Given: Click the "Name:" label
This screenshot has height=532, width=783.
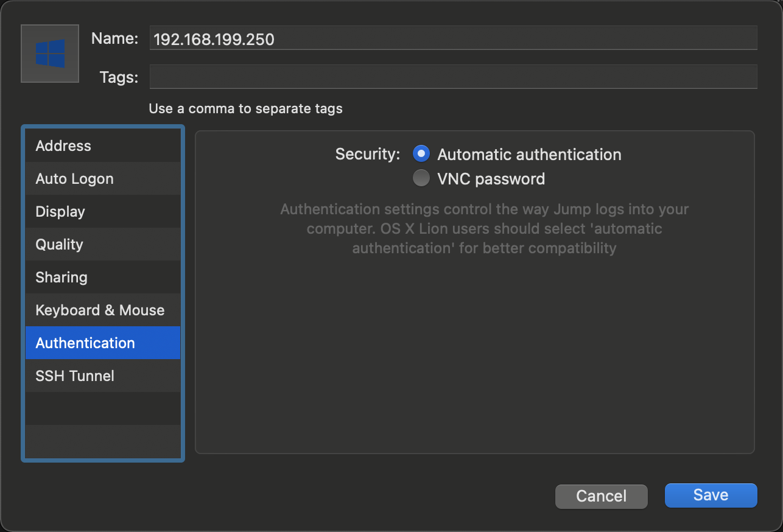Looking at the screenshot, I should (115, 39).
